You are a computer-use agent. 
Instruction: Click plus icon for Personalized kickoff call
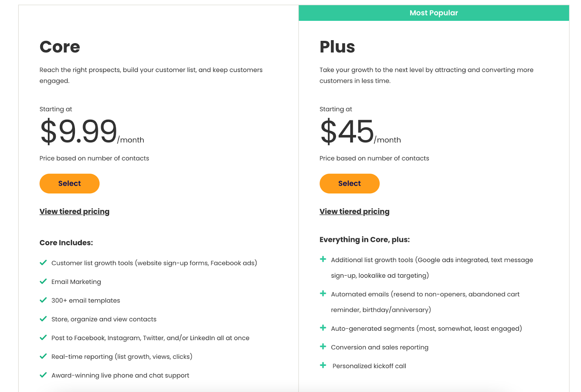323,365
